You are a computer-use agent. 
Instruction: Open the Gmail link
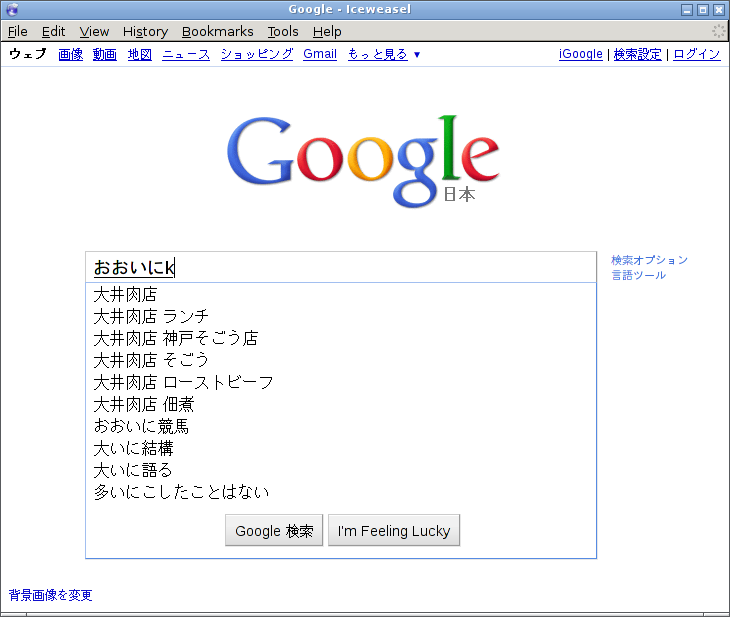(320, 54)
